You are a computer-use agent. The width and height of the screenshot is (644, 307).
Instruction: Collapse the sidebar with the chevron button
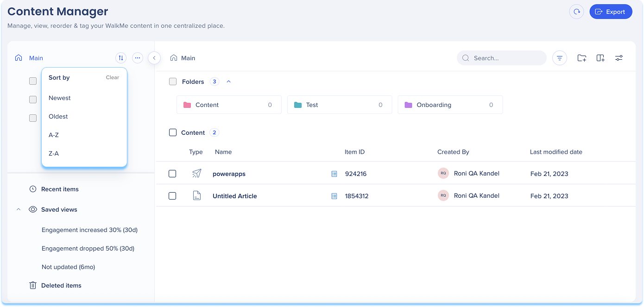coord(154,58)
